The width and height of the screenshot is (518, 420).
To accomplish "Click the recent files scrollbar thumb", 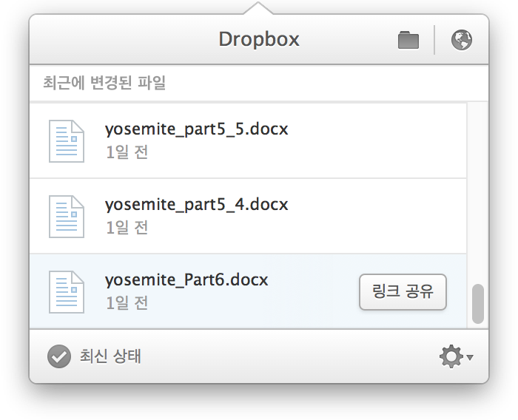I will [478, 303].
